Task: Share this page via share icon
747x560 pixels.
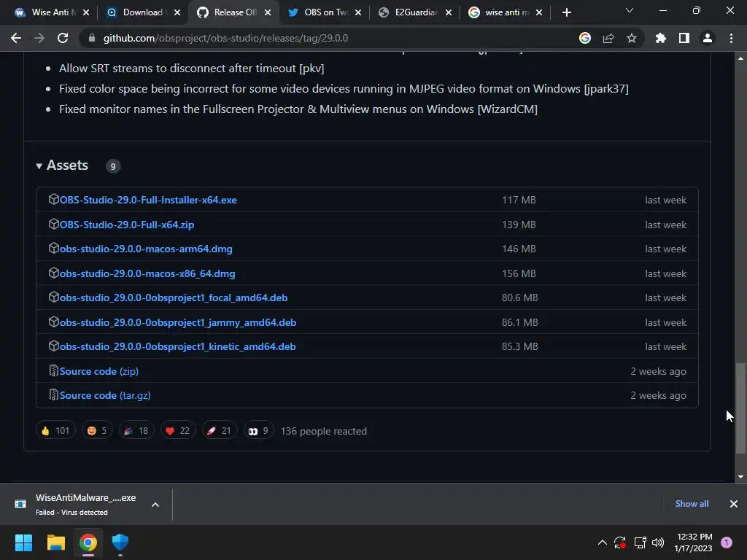Action: tap(608, 38)
